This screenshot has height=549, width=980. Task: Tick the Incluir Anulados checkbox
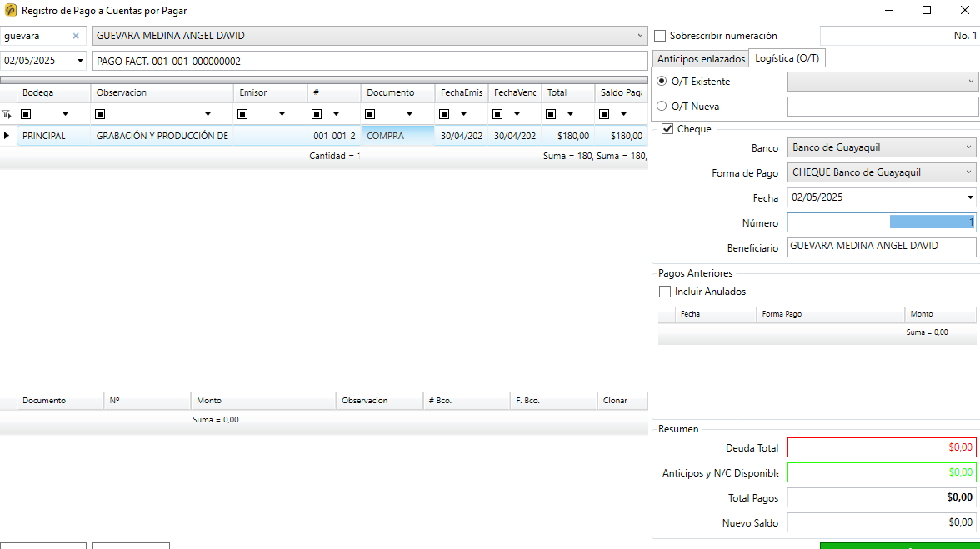pyautogui.click(x=665, y=292)
